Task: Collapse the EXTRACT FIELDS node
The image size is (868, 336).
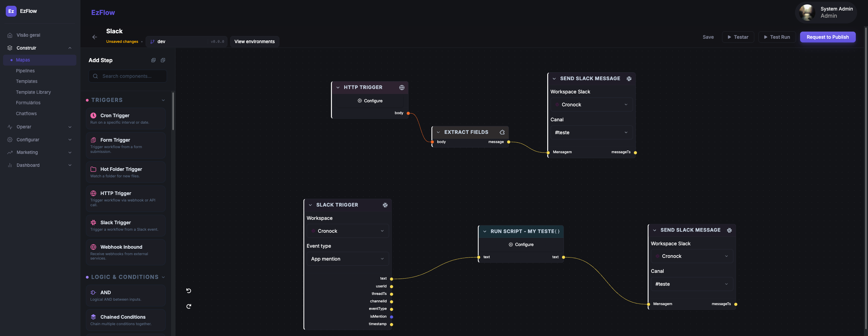Action: [438, 132]
